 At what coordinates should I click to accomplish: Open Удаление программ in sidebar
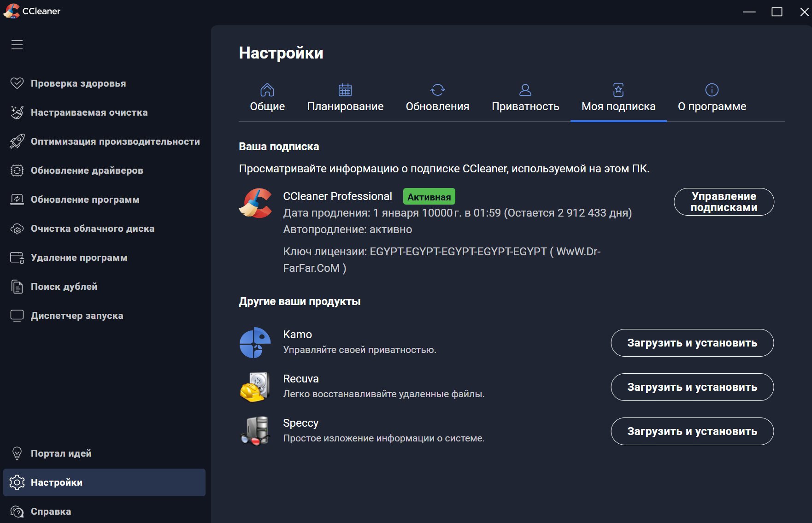click(x=79, y=258)
